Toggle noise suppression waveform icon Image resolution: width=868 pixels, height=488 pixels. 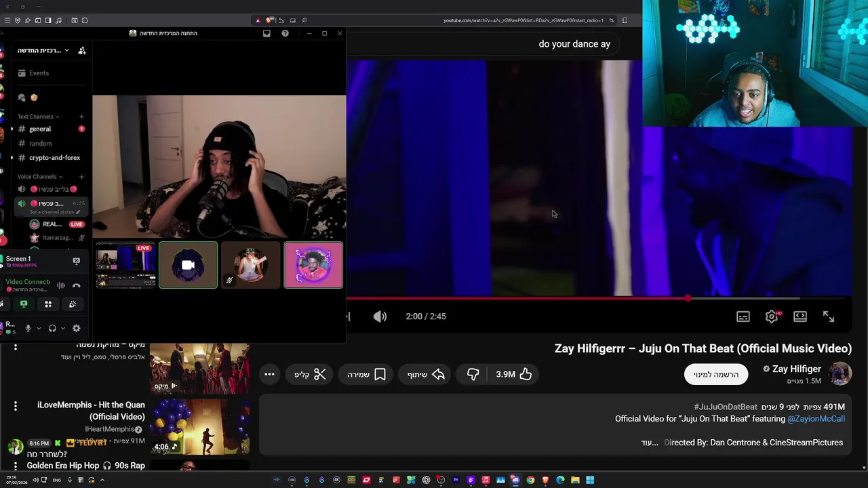(61, 285)
